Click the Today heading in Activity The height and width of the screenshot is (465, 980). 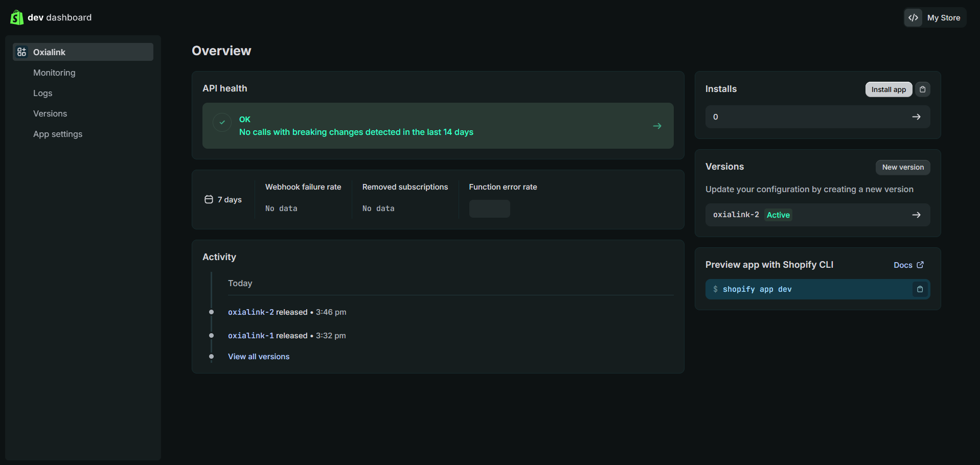[240, 283]
